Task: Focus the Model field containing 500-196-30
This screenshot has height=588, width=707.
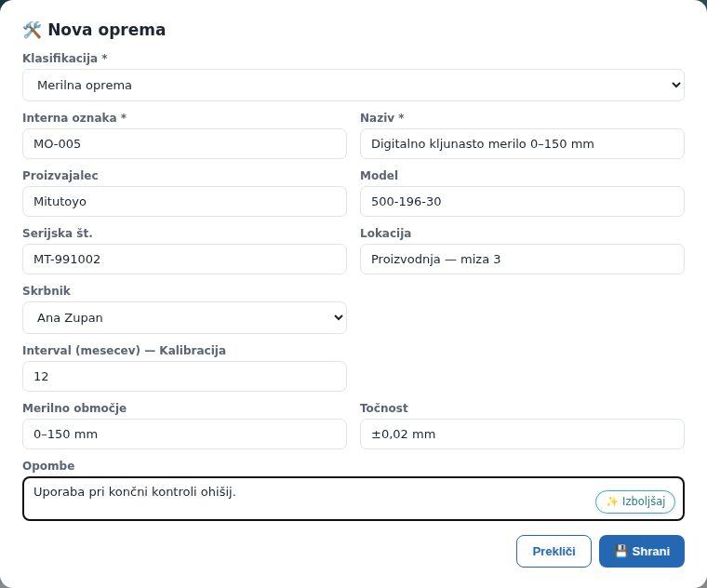Action: pyautogui.click(x=522, y=202)
